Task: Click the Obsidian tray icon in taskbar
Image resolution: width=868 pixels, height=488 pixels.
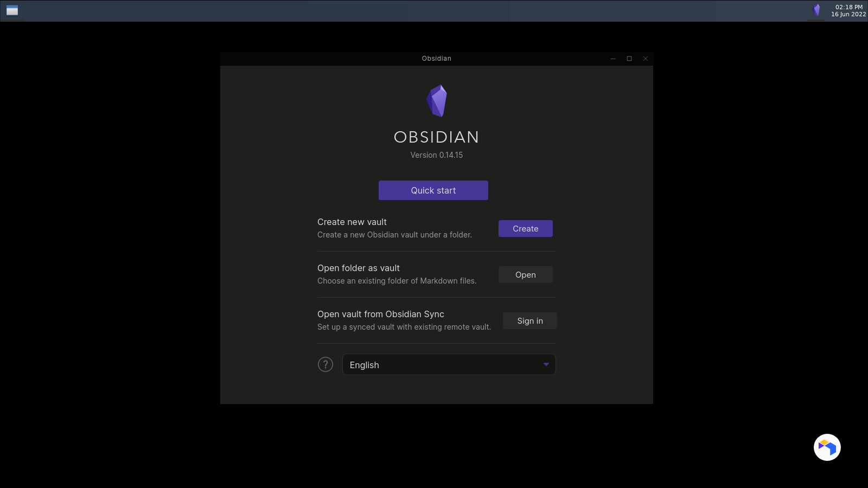Action: coord(816,10)
